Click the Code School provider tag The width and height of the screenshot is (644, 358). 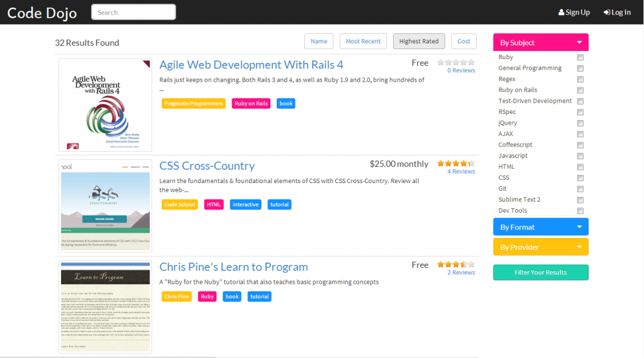point(179,204)
